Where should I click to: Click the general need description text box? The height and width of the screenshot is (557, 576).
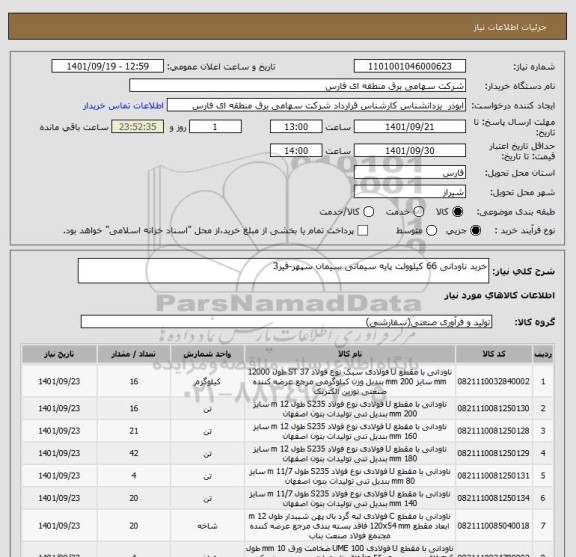[x=283, y=271]
